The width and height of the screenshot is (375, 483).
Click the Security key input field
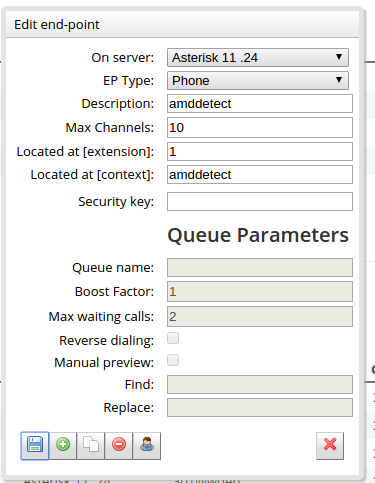[x=260, y=201]
